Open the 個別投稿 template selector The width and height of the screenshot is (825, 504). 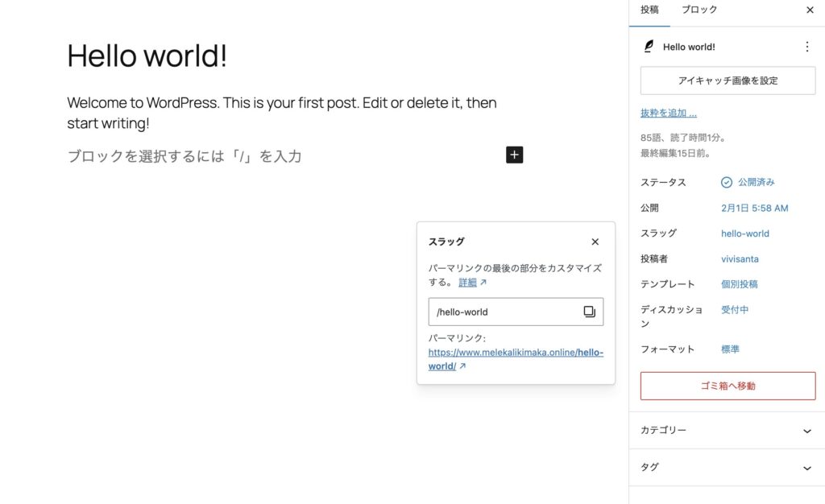point(739,284)
